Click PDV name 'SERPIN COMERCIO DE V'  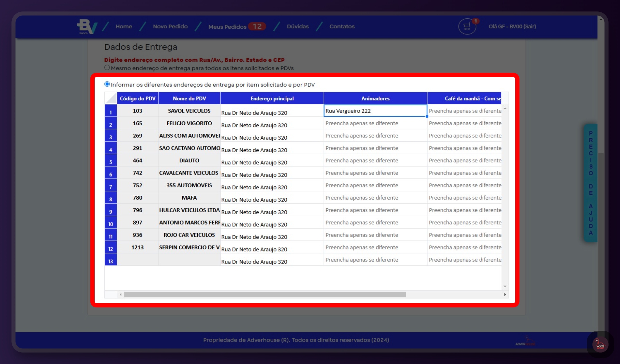(x=189, y=247)
